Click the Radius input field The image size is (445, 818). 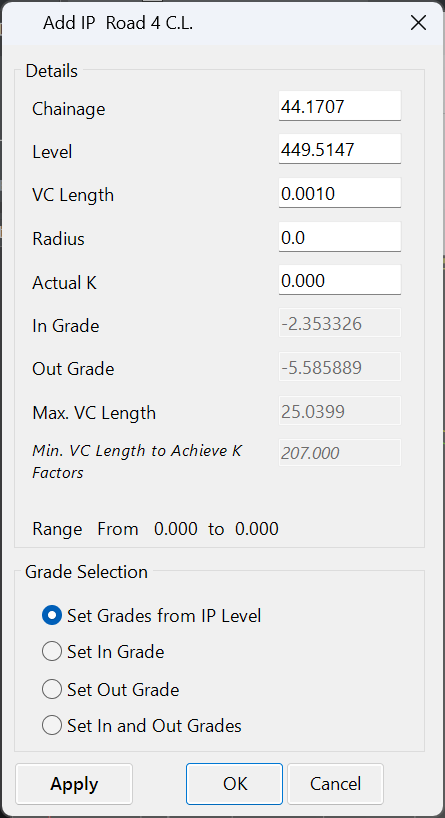[x=340, y=237]
